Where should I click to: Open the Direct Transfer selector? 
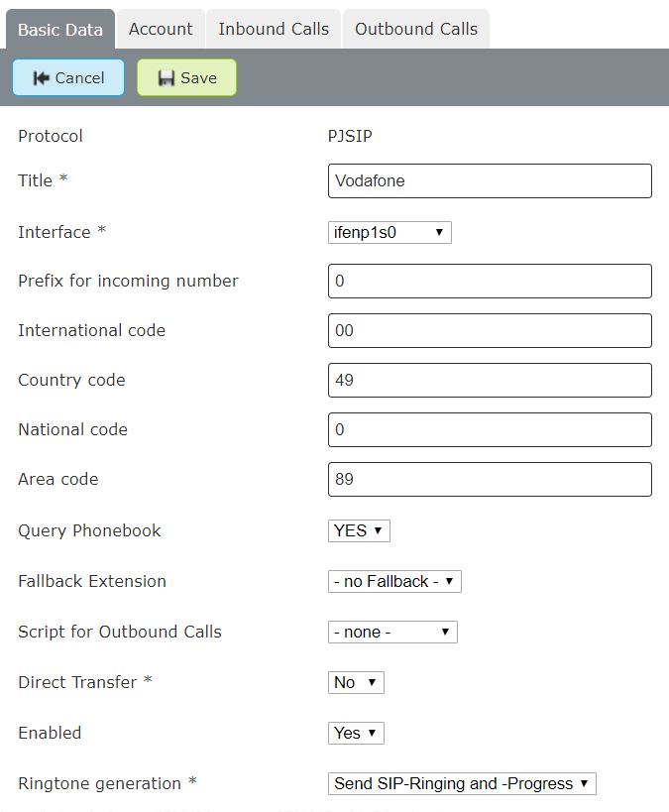pyautogui.click(x=354, y=682)
